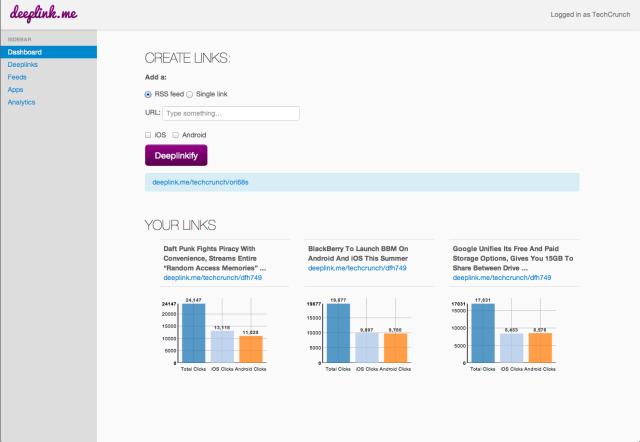Click the 'YOUR LINKS' heading
The image size is (640, 442).
[180, 225]
